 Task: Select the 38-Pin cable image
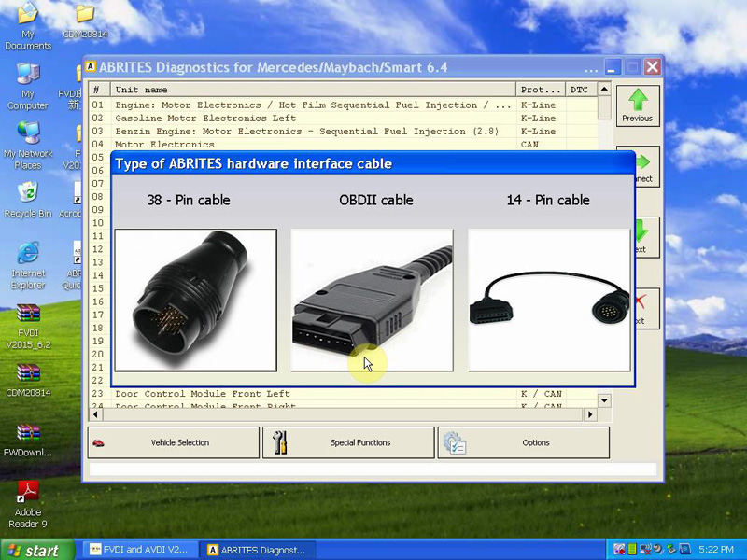pos(195,300)
